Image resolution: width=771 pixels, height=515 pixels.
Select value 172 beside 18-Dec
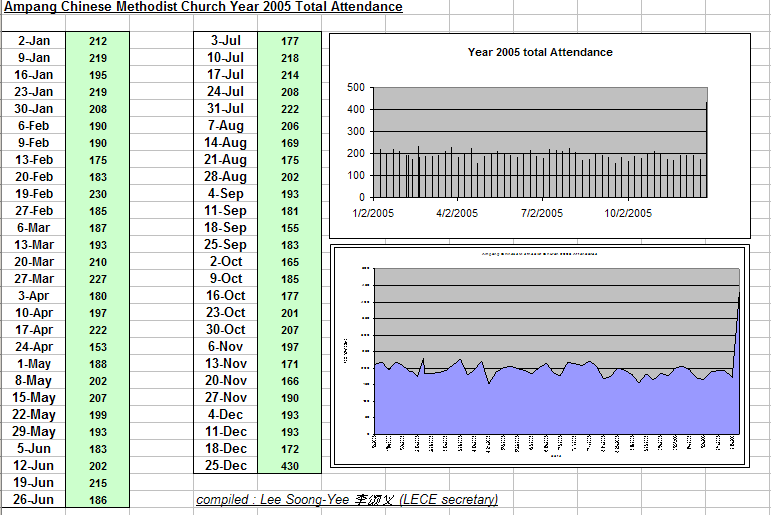pos(290,449)
